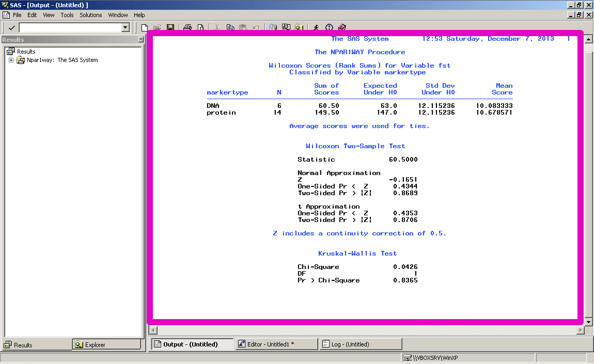Image resolution: width=594 pixels, height=364 pixels.
Task: Click the checkmark beside the command box
Action: pos(11,27)
